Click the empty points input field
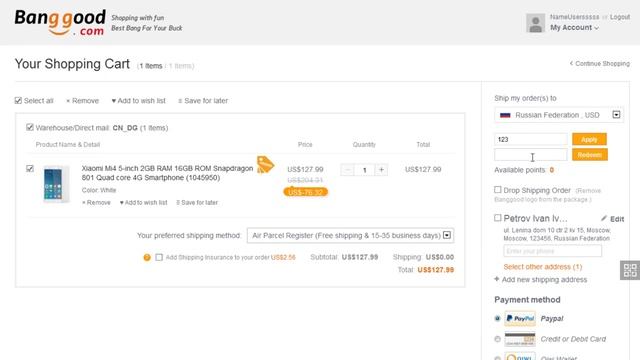The image size is (640, 360). tap(531, 155)
